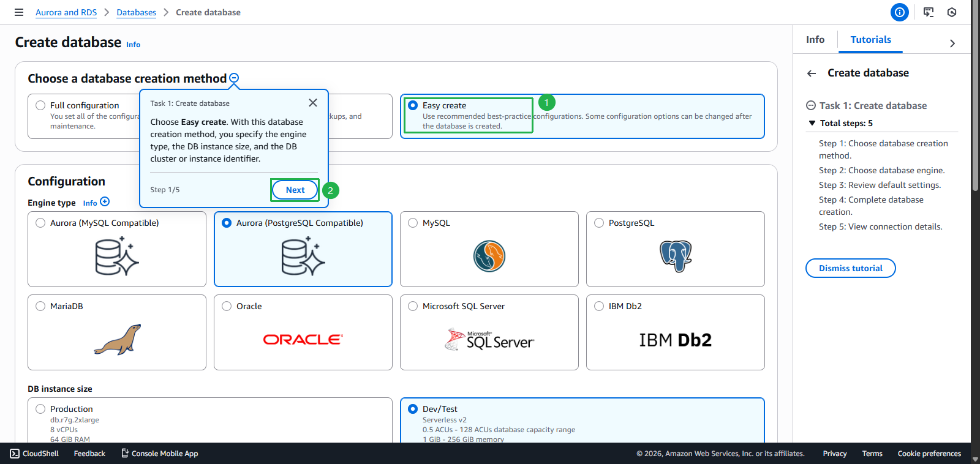Click the blue info circle icon

(x=899, y=12)
